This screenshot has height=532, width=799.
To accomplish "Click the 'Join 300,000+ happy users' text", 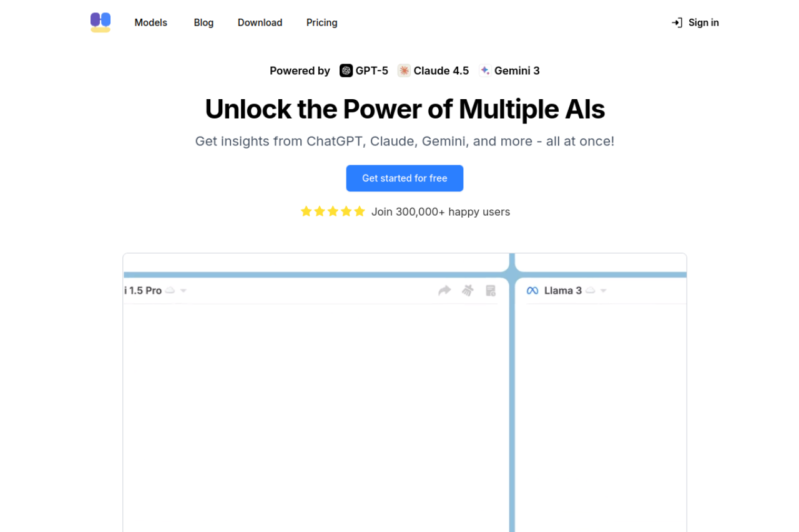I will 441,212.
